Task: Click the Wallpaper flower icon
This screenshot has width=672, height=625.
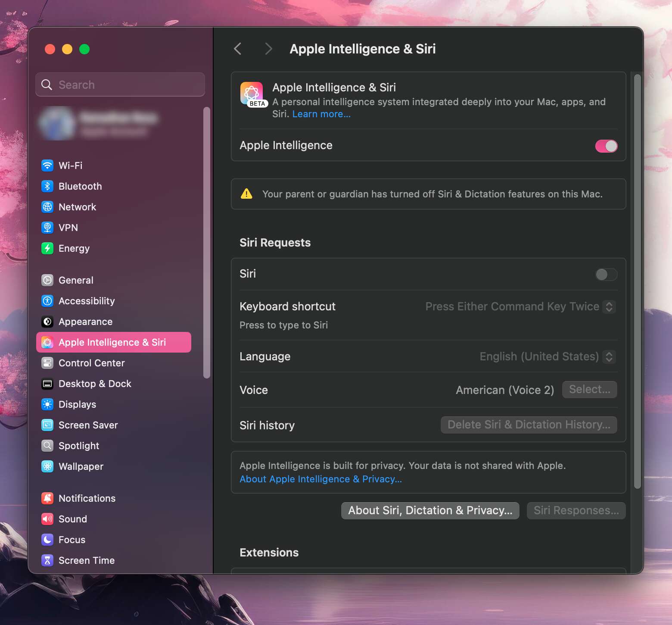Action: pyautogui.click(x=47, y=466)
